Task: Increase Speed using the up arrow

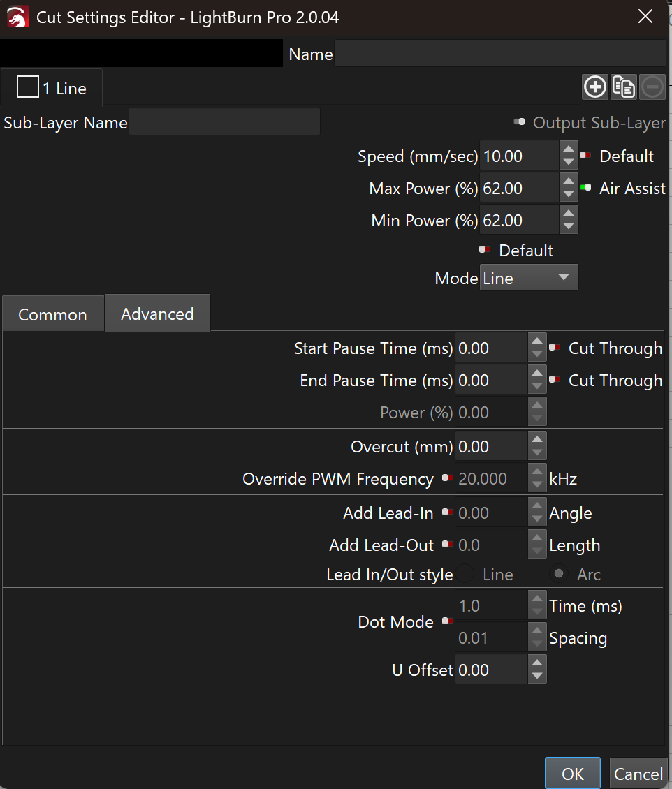Action: (569, 149)
